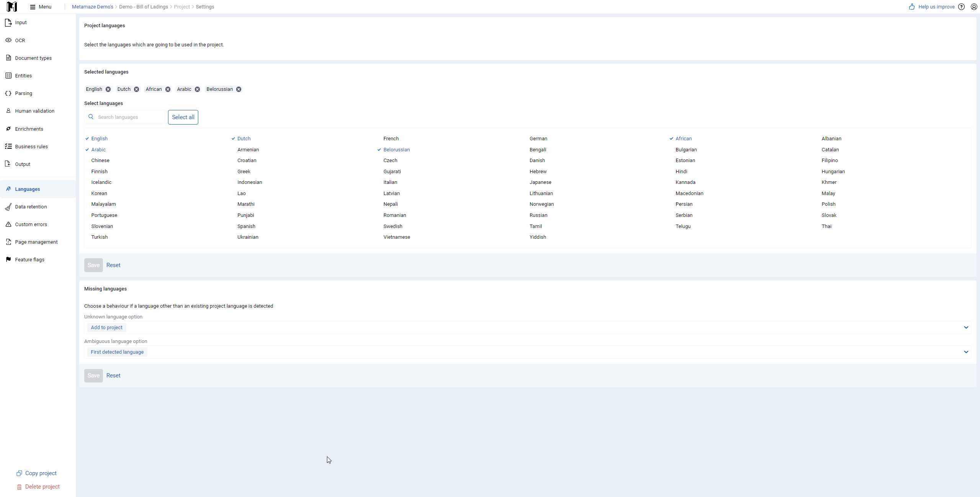Open OCR settings via eye icon
Image resolution: width=980 pixels, height=497 pixels.
coord(8,40)
